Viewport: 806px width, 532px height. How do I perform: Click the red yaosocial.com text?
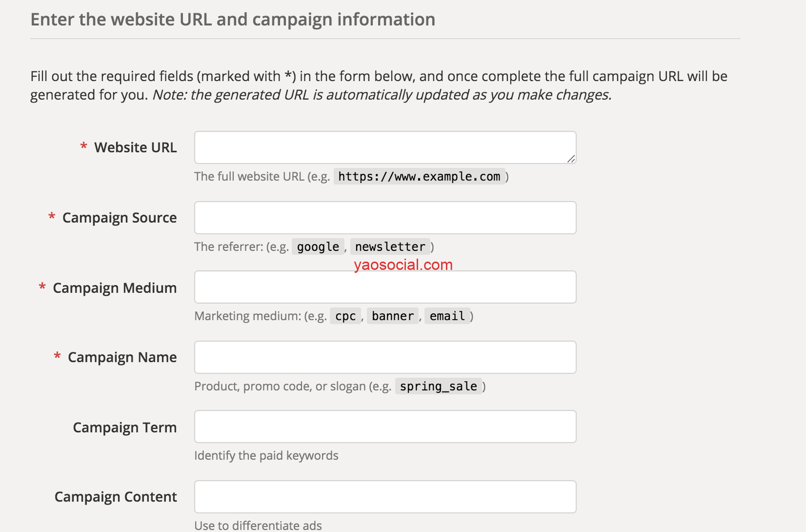(x=403, y=264)
